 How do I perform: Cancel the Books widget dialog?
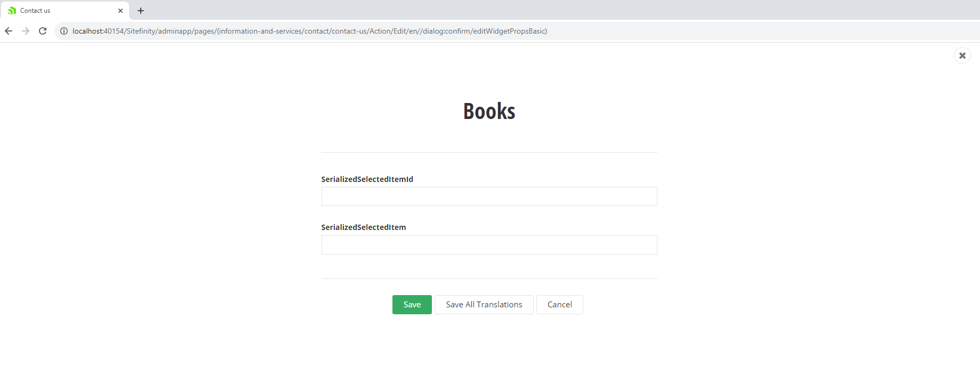pyautogui.click(x=559, y=305)
